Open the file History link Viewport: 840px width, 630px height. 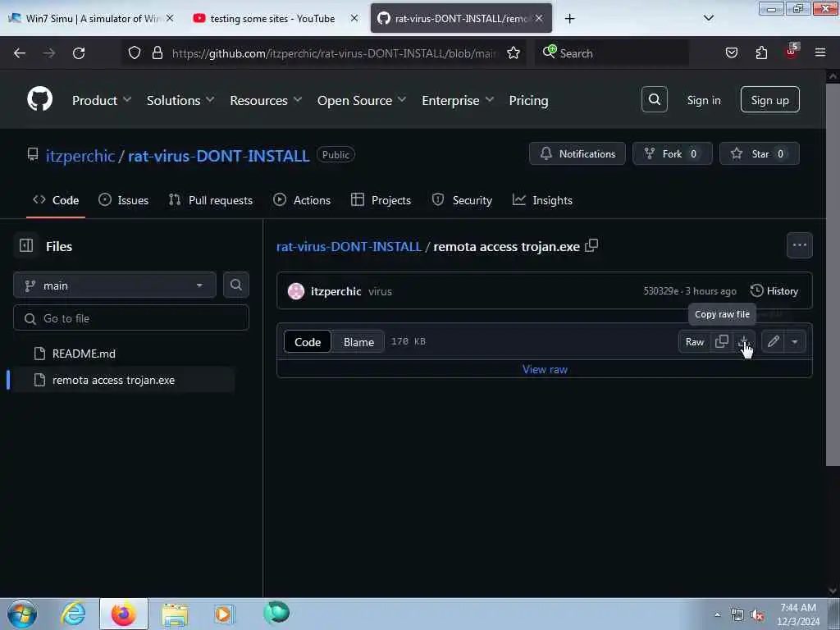[x=774, y=291]
